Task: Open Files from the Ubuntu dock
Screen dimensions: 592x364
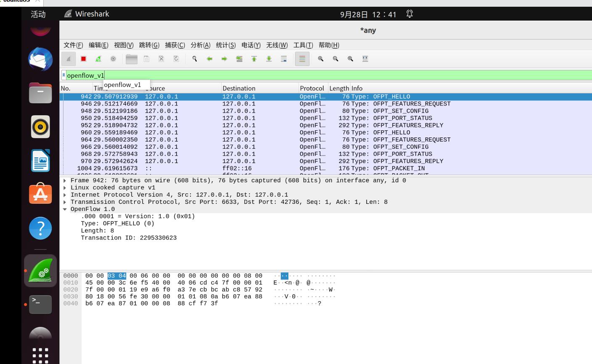Action: click(x=40, y=93)
